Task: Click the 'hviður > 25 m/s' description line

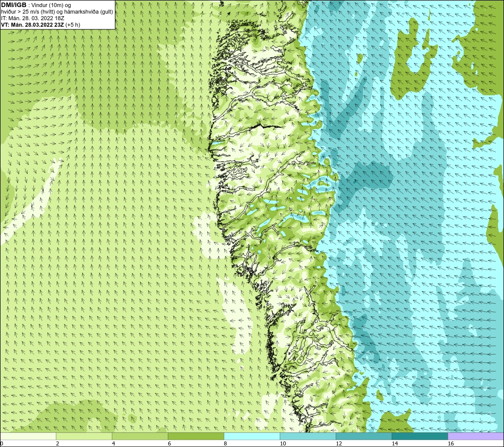Action: pos(57,12)
